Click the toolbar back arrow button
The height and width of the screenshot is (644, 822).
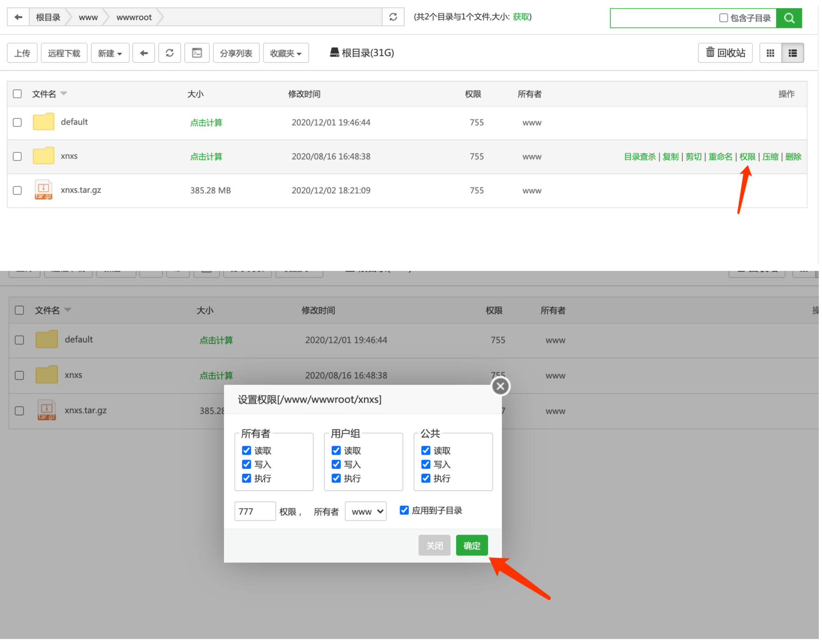(144, 53)
